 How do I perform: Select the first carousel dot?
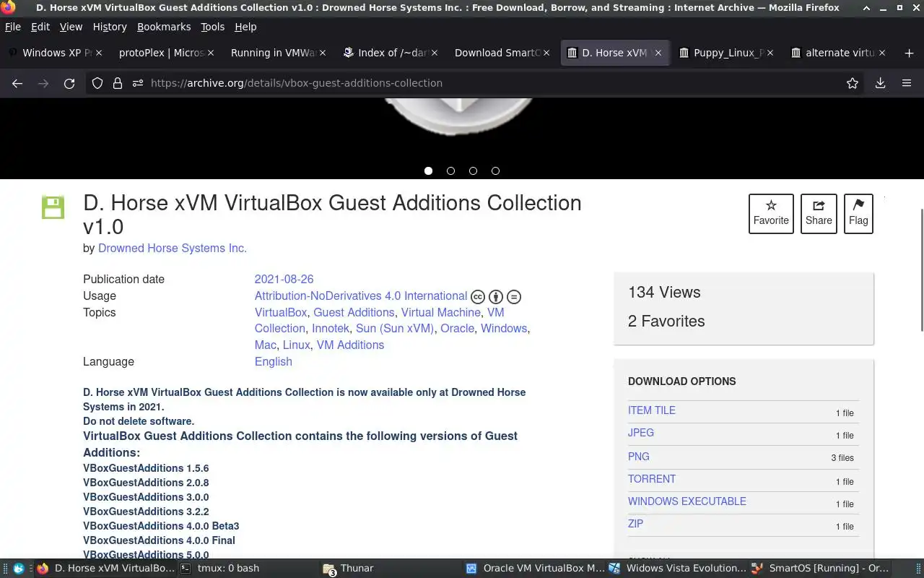pos(428,171)
